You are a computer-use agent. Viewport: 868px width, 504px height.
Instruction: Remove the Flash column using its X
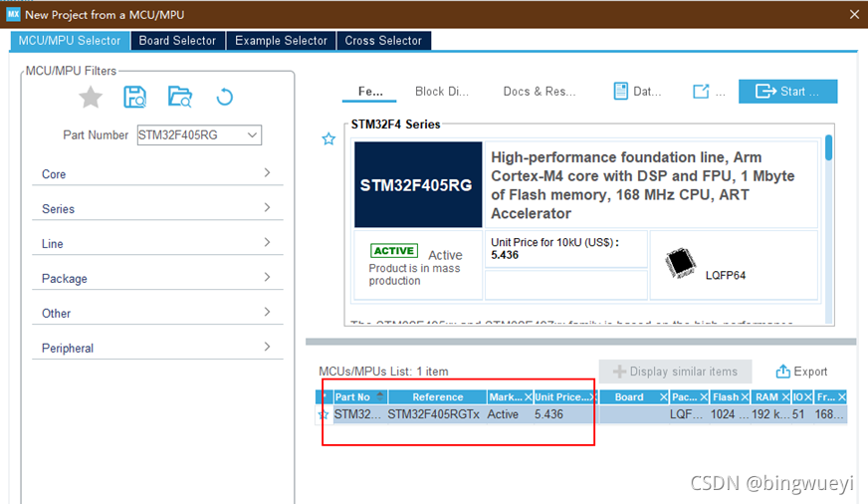click(745, 397)
